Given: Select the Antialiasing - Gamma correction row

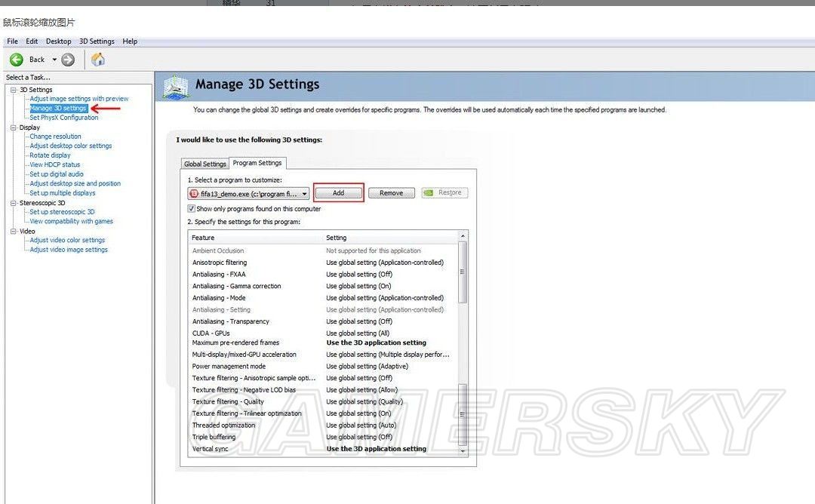Looking at the screenshot, I should (x=323, y=286).
